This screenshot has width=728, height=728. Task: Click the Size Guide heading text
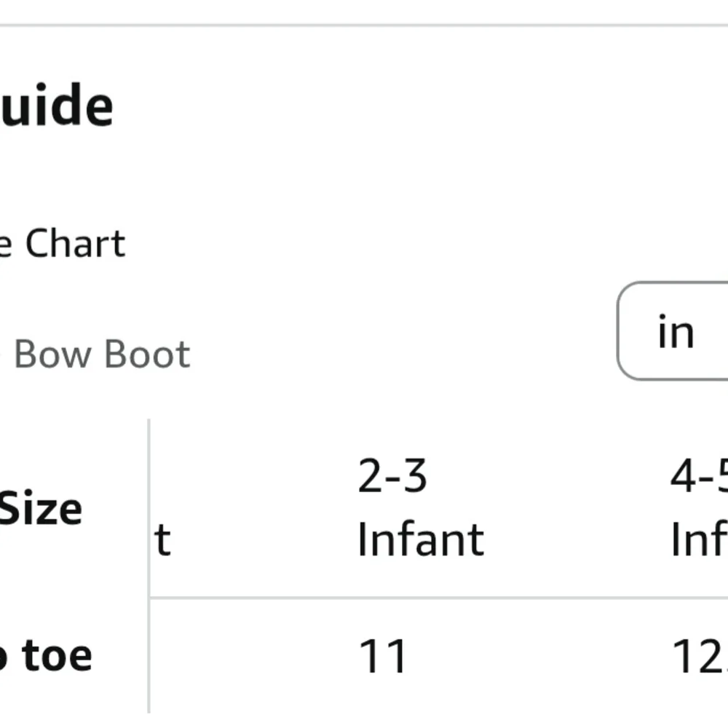[x=57, y=105]
